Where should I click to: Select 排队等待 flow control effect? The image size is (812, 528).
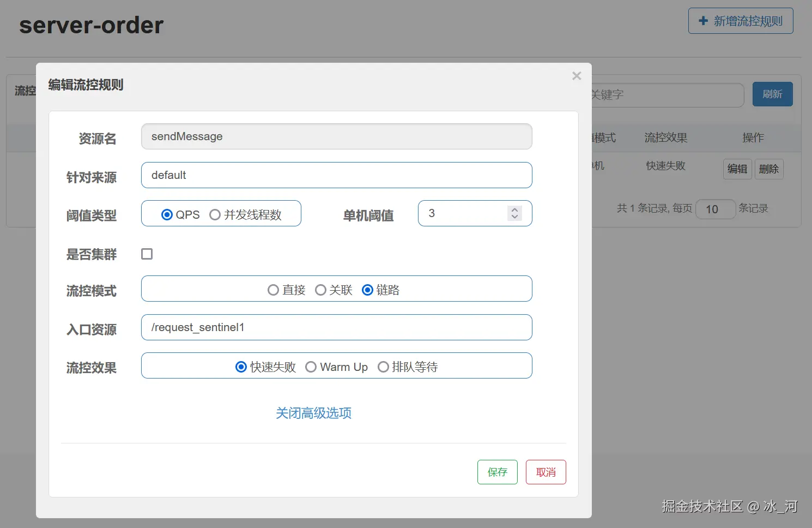click(383, 367)
